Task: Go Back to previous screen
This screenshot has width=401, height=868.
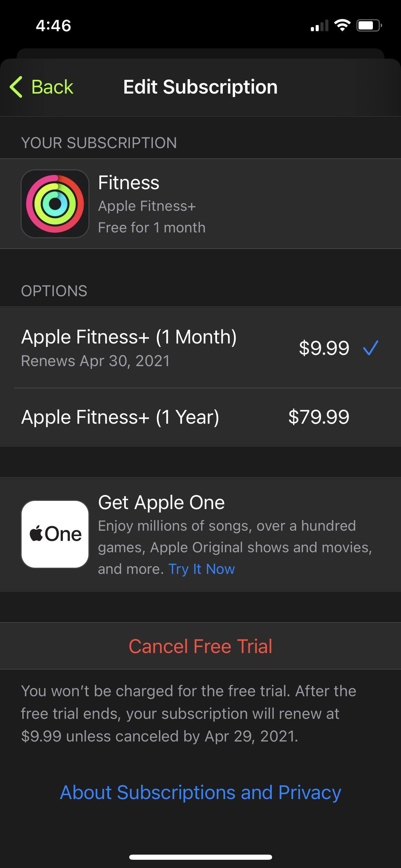Action: click(x=52, y=87)
